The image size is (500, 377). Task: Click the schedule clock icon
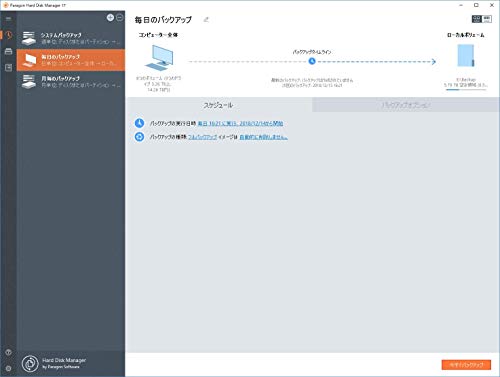coord(139,123)
